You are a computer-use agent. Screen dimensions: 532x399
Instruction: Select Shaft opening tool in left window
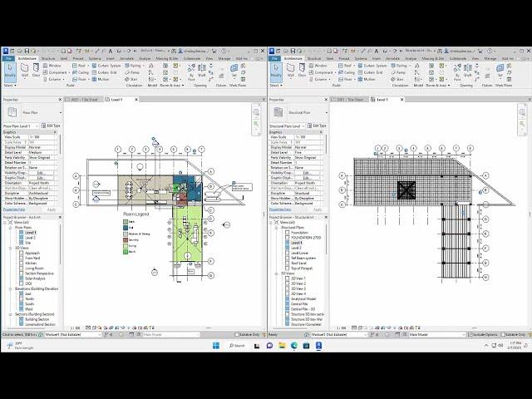(201, 71)
